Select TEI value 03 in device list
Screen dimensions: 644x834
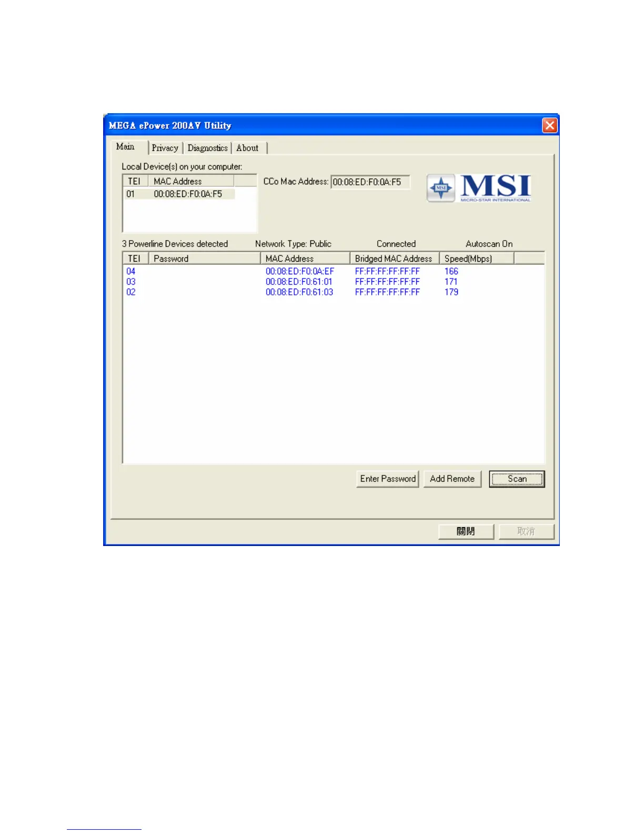click(x=131, y=282)
